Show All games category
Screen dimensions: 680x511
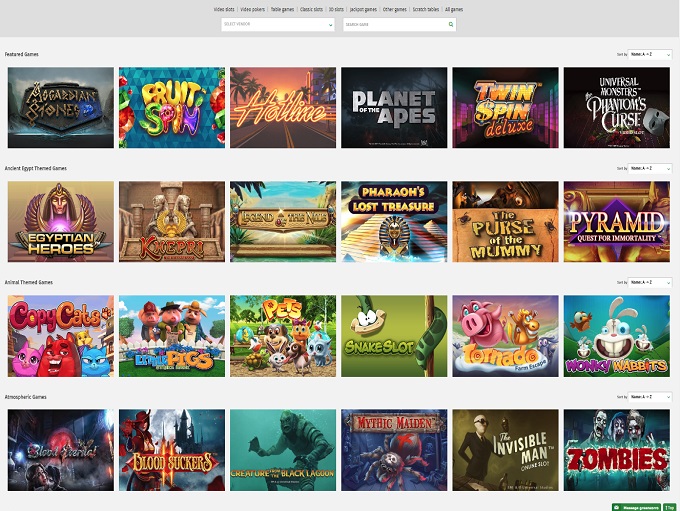click(x=453, y=8)
